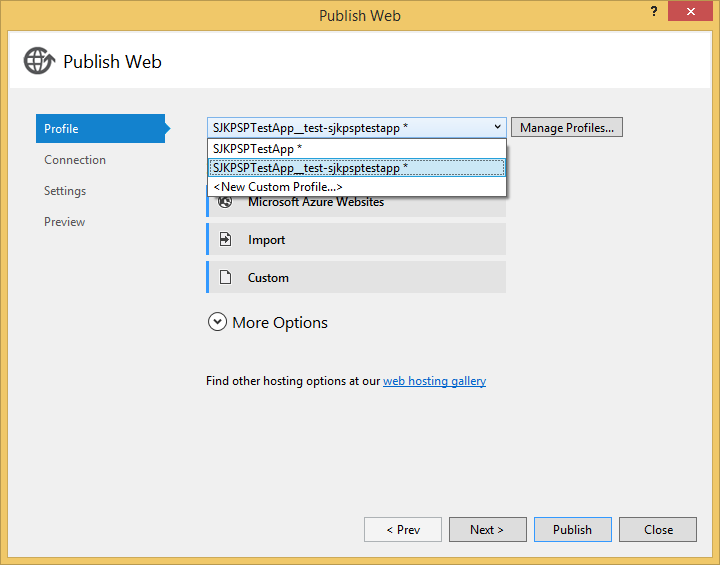The height and width of the screenshot is (565, 720).
Task: Click the Microsoft Azure Websites icon
Action: tap(226, 202)
